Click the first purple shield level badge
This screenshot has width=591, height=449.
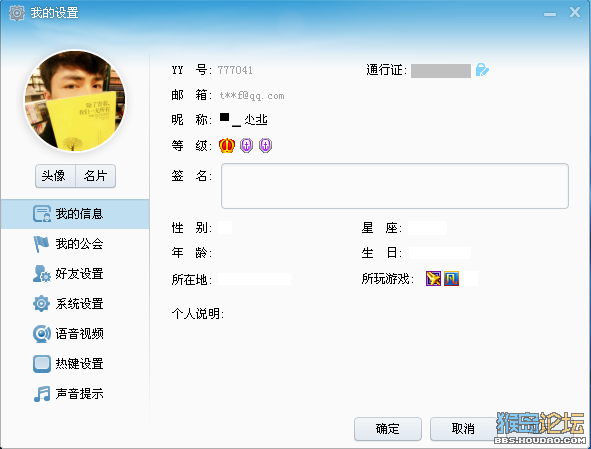[x=247, y=145]
